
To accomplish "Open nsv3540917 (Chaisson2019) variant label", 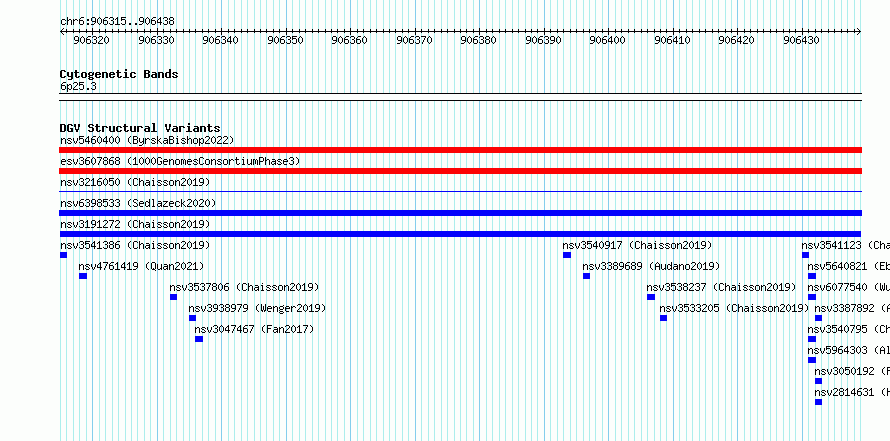I will point(637,245).
